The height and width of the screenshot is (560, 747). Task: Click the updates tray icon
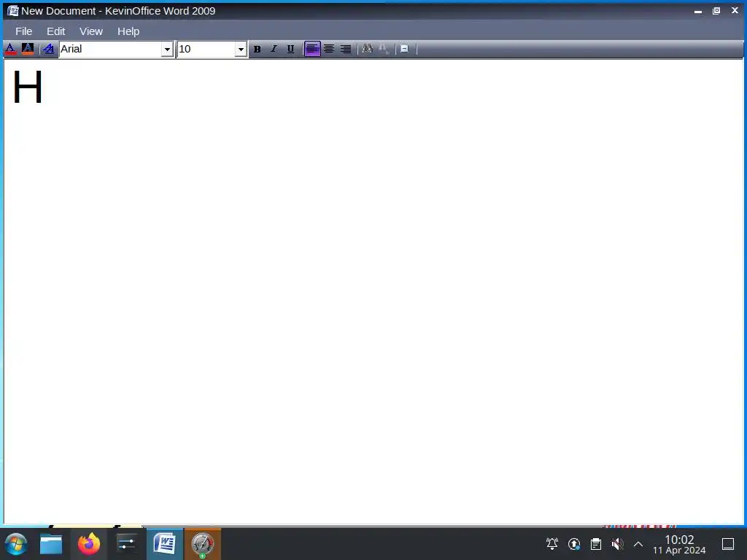click(574, 544)
